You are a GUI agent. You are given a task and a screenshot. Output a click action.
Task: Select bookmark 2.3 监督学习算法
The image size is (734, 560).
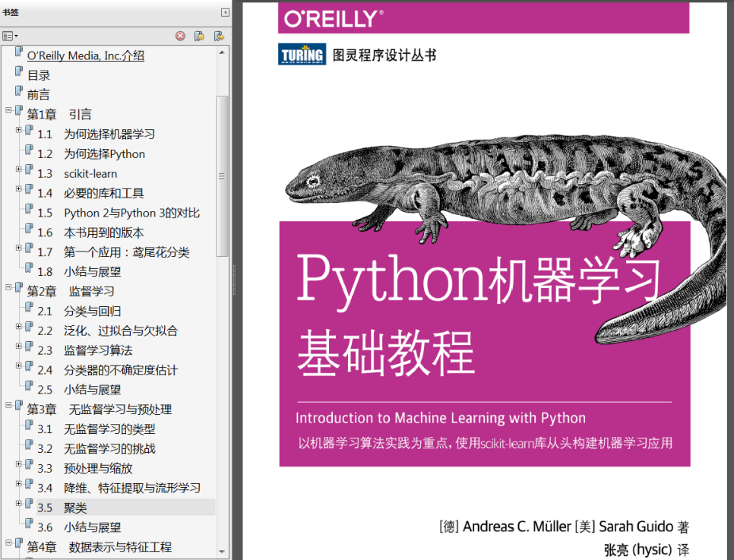[85, 351]
